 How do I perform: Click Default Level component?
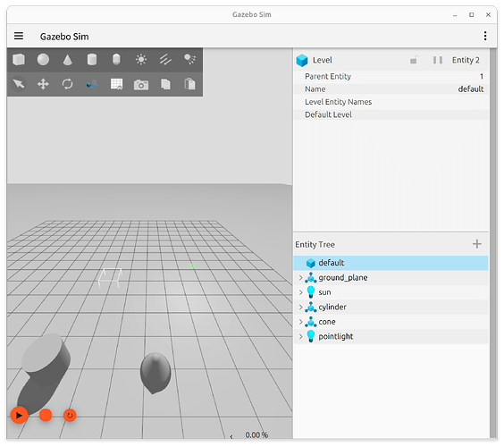tap(391, 114)
